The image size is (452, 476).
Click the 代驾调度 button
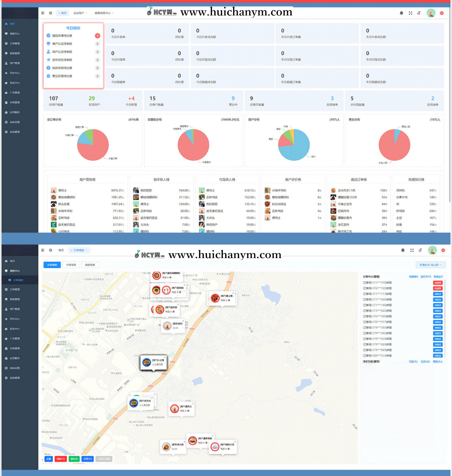tap(71, 265)
